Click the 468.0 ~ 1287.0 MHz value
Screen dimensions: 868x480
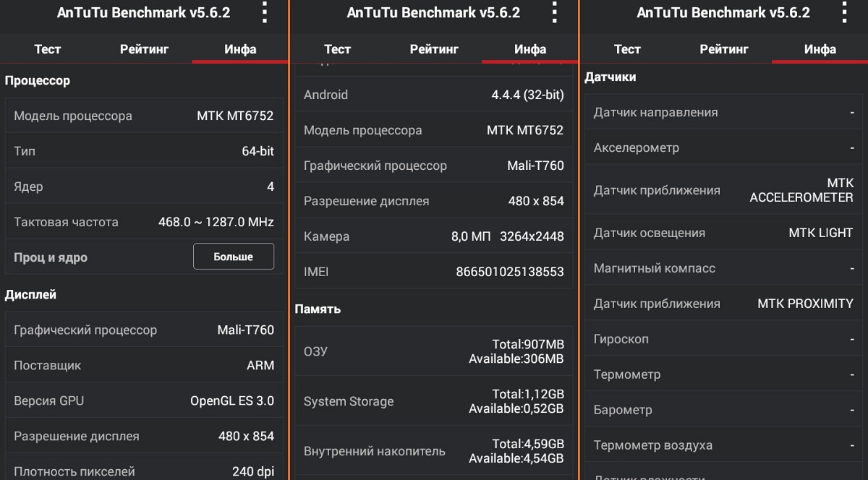coord(216,222)
